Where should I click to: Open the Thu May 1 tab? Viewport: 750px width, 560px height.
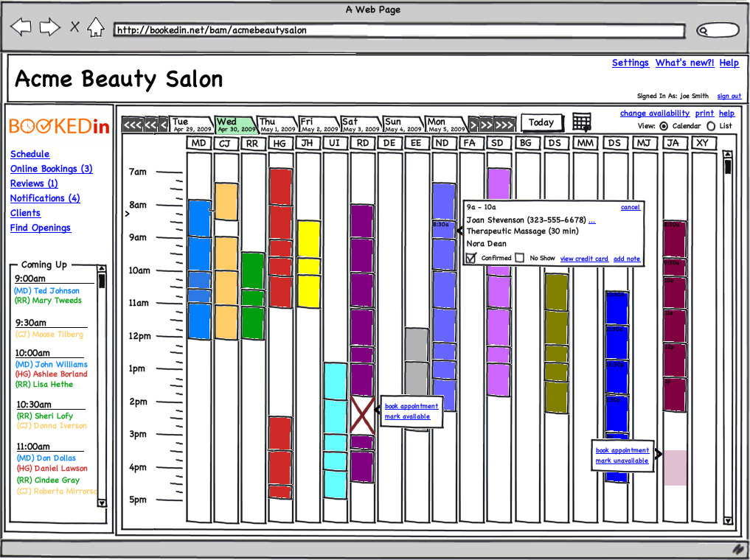[x=277, y=125]
